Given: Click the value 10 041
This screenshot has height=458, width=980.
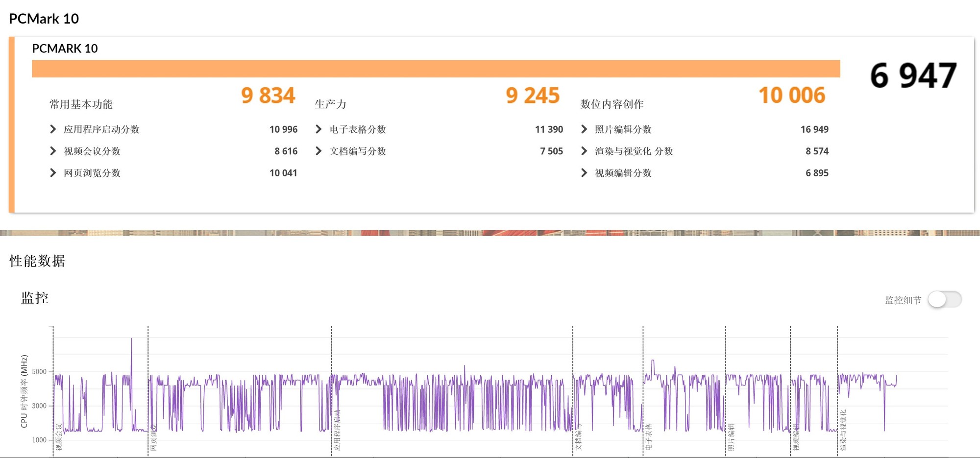Looking at the screenshot, I should tap(283, 173).
